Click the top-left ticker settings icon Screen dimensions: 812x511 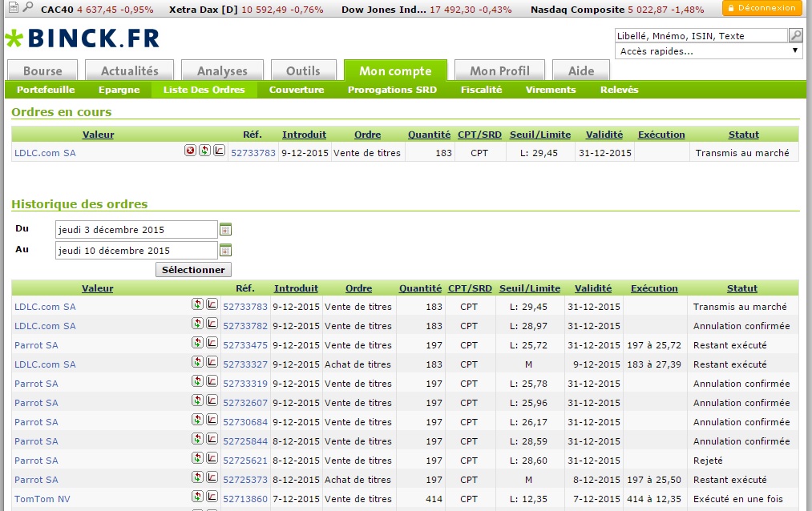pyautogui.click(x=12, y=7)
